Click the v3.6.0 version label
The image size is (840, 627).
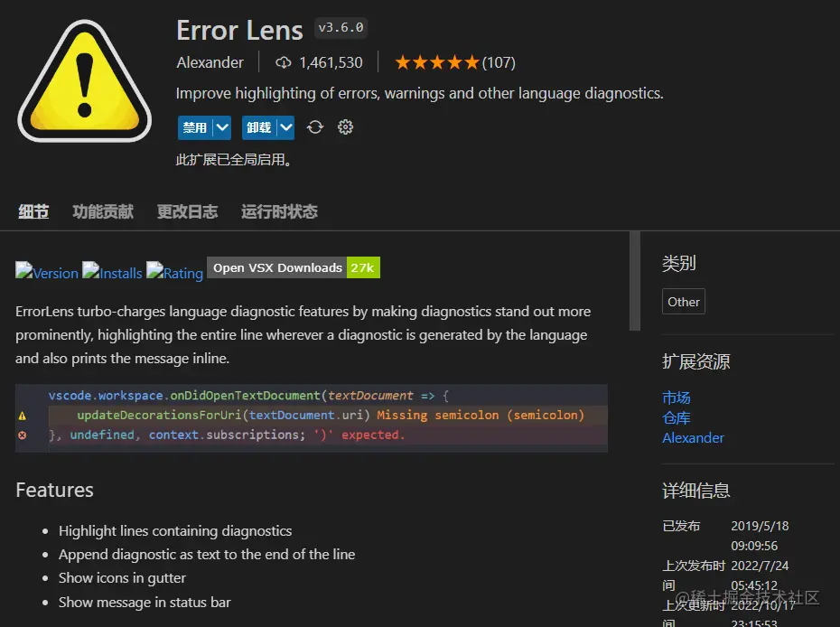[x=341, y=27]
